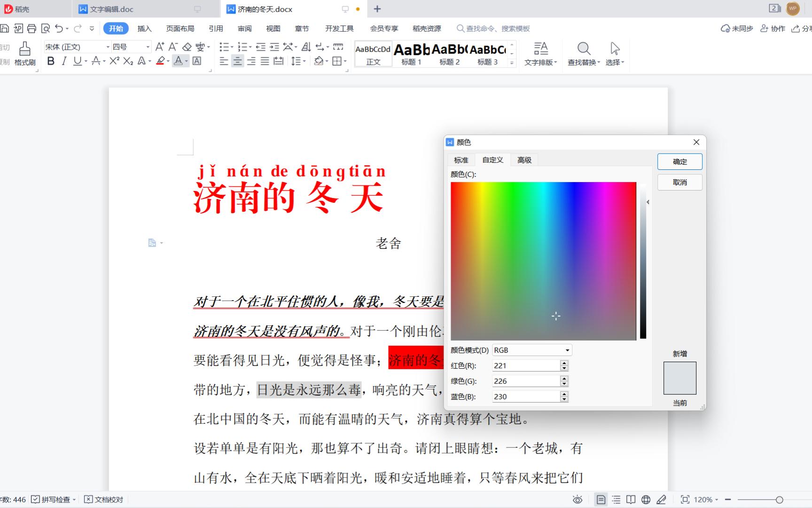The image size is (812, 508).
Task: Click distributed alignment icon
Action: 279,61
